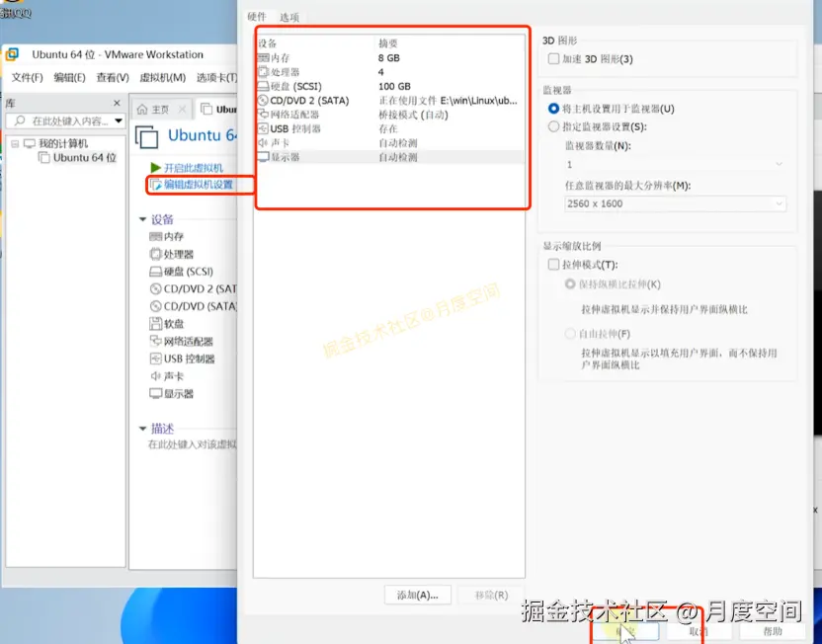Click the 开启此虚拟机 link

coord(194,168)
